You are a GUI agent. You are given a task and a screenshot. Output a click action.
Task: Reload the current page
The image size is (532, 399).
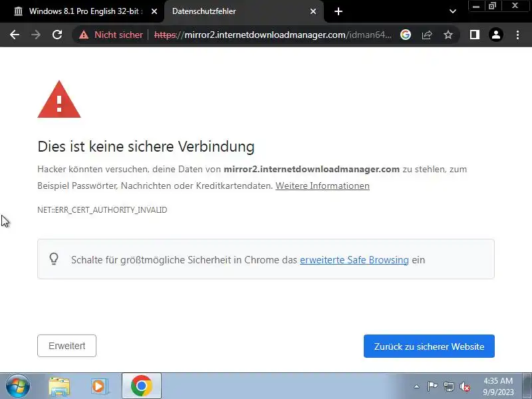[57, 35]
